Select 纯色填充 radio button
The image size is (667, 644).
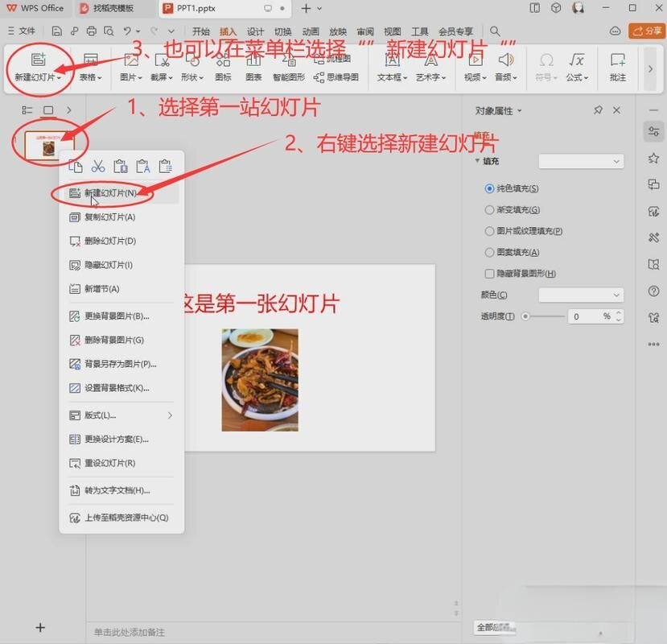coord(489,188)
